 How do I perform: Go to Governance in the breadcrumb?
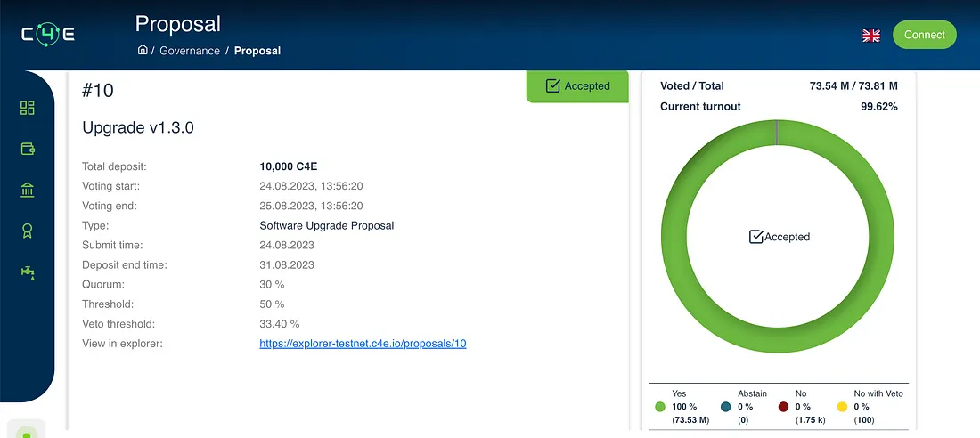pyautogui.click(x=190, y=51)
